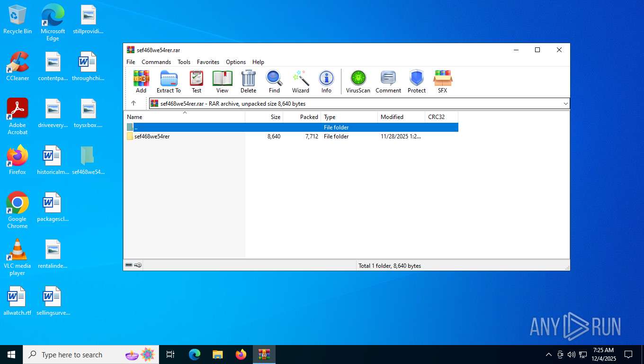Click the Protect shield icon
644x364 pixels.
tap(417, 82)
